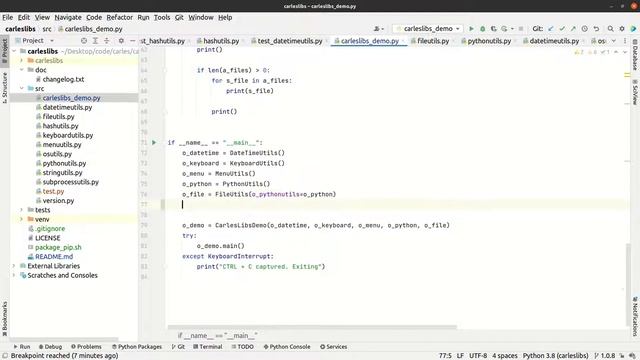
Task: Collapse the src folder
Action: click(x=22, y=88)
